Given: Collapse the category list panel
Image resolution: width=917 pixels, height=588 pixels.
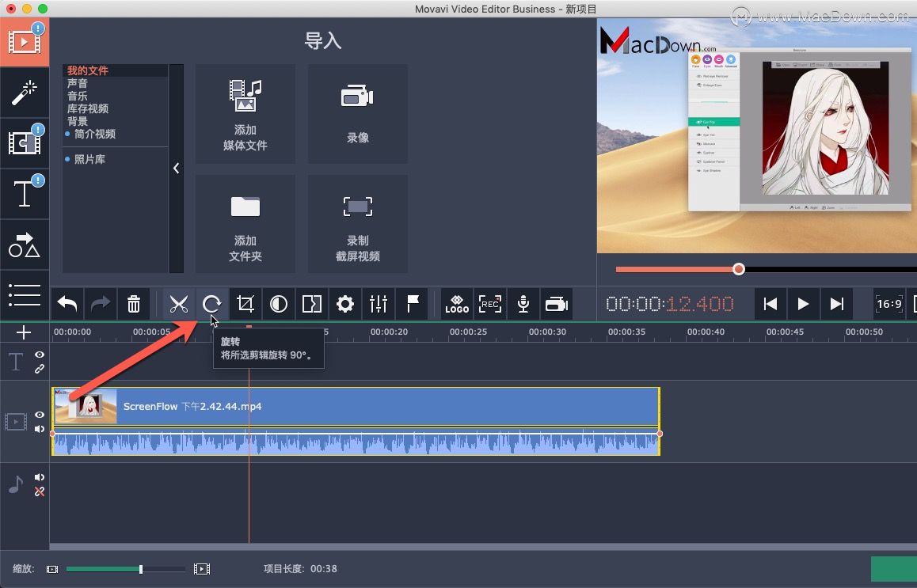Looking at the screenshot, I should [176, 169].
